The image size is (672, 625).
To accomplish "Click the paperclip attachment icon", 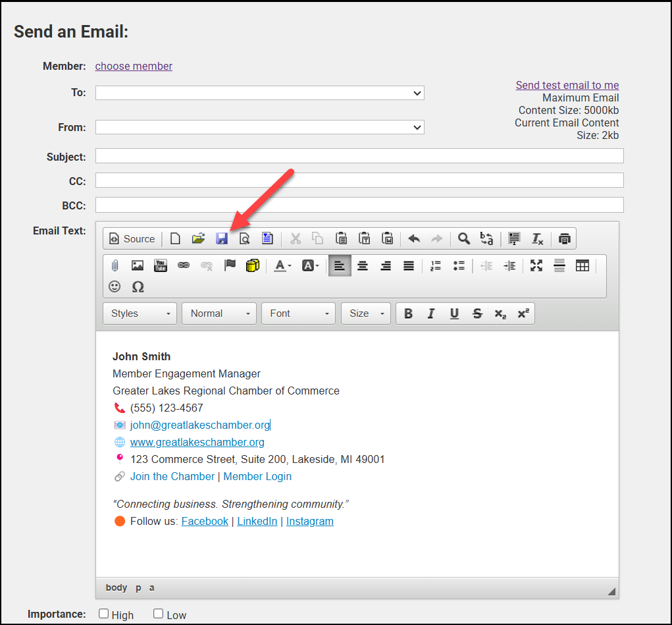I will pyautogui.click(x=115, y=265).
